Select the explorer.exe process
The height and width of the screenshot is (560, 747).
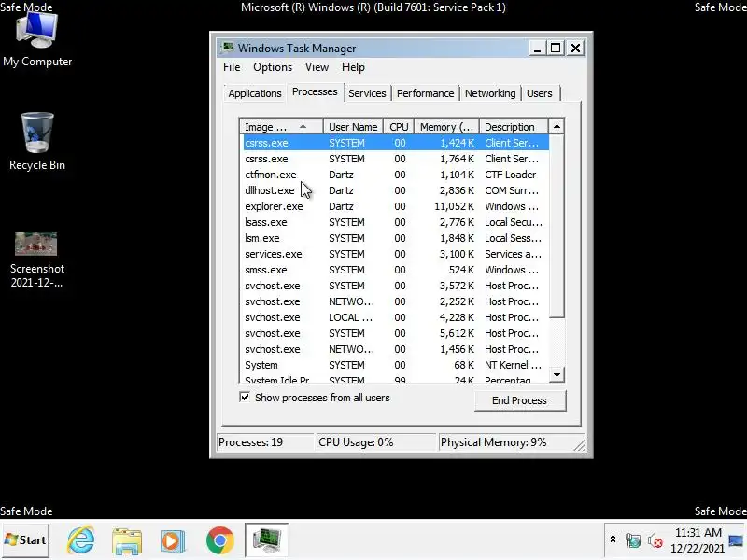point(396,206)
